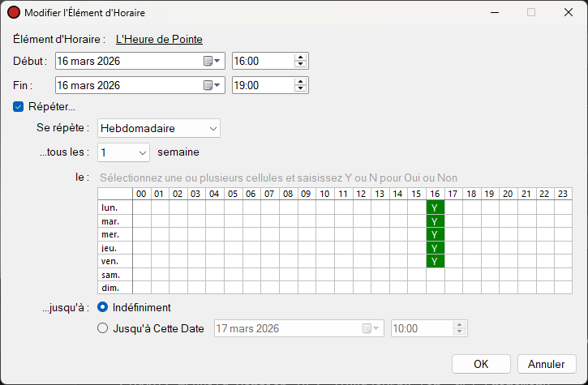The height and width of the screenshot is (385, 588).
Task: Click the jeu. row header
Action: [115, 248]
